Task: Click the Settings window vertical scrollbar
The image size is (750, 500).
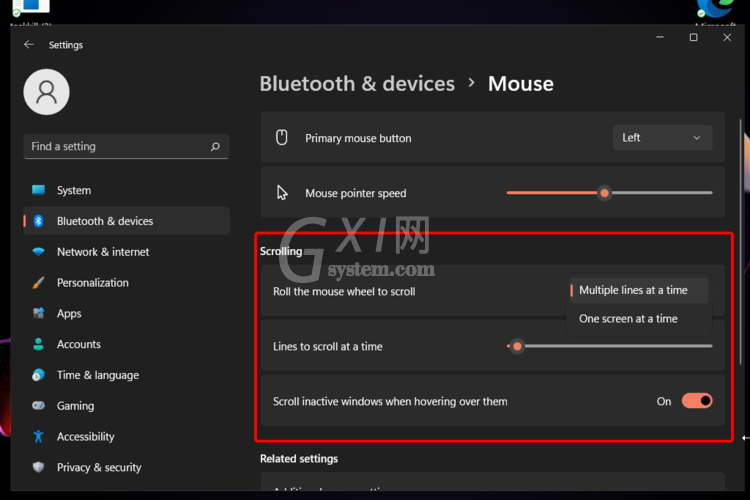Action: (740, 242)
